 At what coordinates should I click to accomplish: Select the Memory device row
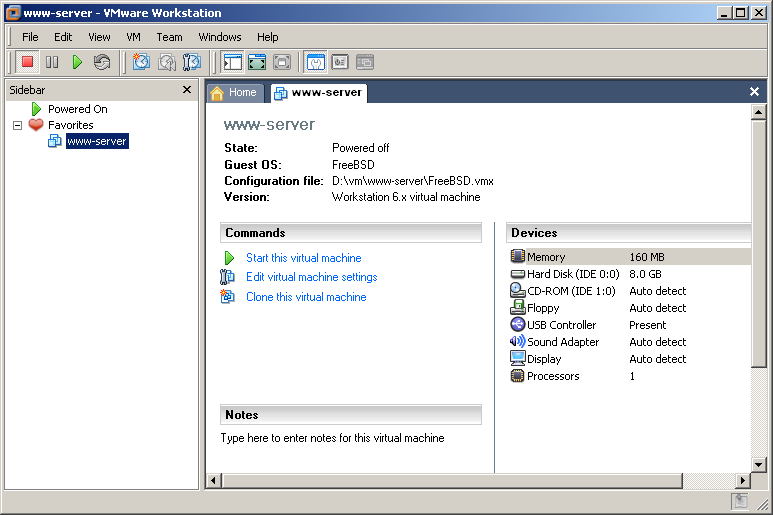coord(630,257)
